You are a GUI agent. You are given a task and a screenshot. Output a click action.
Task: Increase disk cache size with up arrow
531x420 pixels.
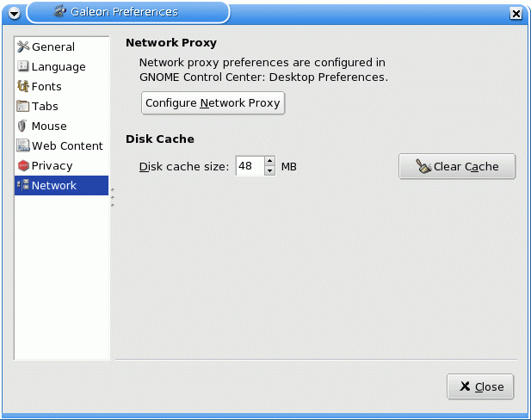coord(269,161)
